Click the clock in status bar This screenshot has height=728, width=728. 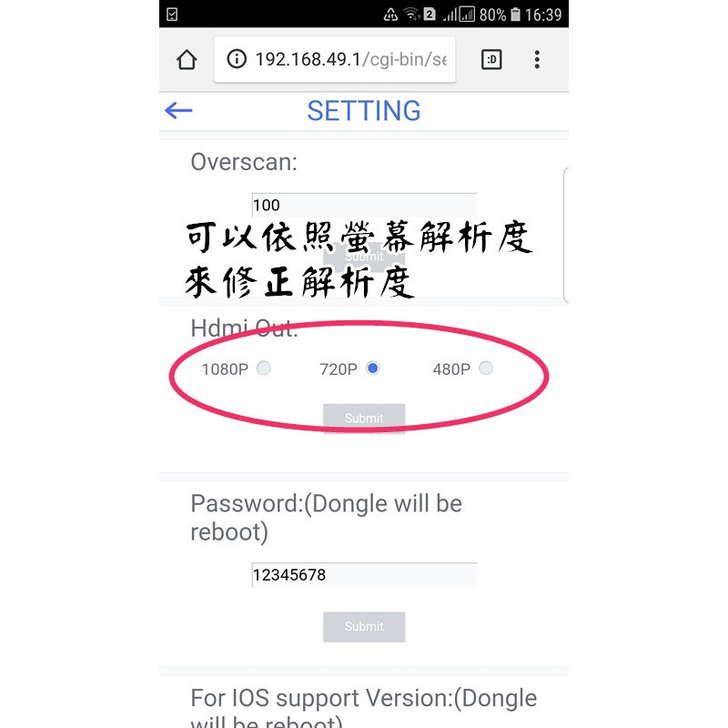point(543,15)
